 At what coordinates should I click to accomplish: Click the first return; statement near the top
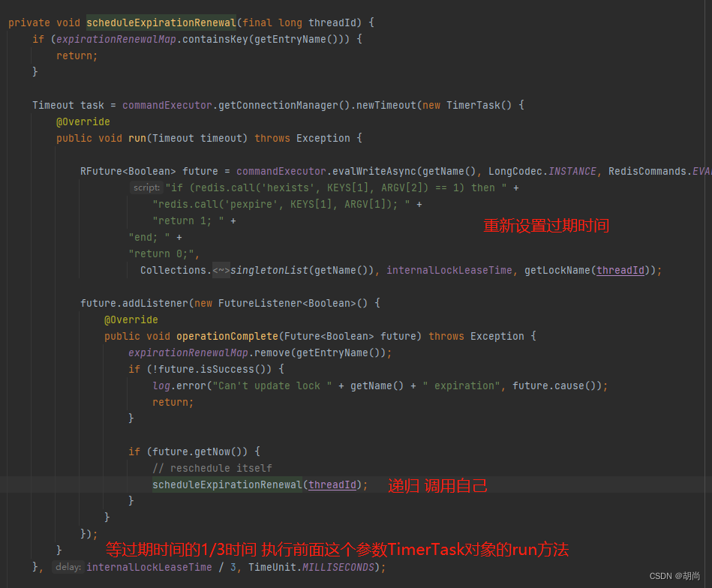pos(77,55)
